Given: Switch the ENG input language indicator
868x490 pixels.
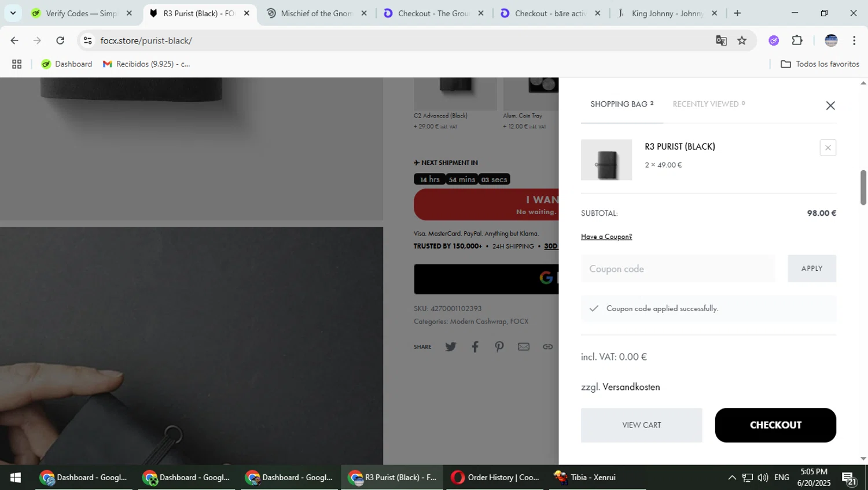Looking at the screenshot, I should coord(782,477).
